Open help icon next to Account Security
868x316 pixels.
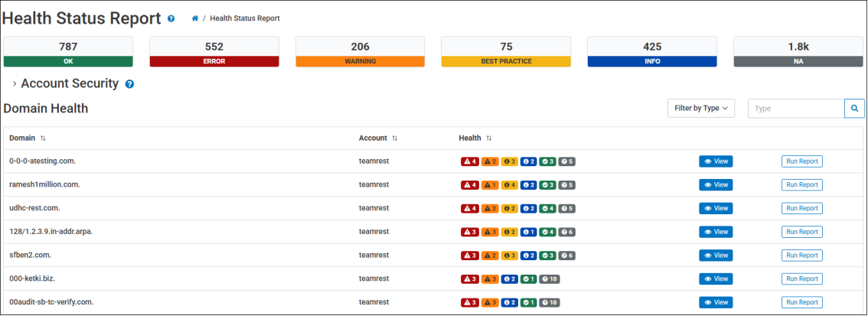tap(129, 84)
